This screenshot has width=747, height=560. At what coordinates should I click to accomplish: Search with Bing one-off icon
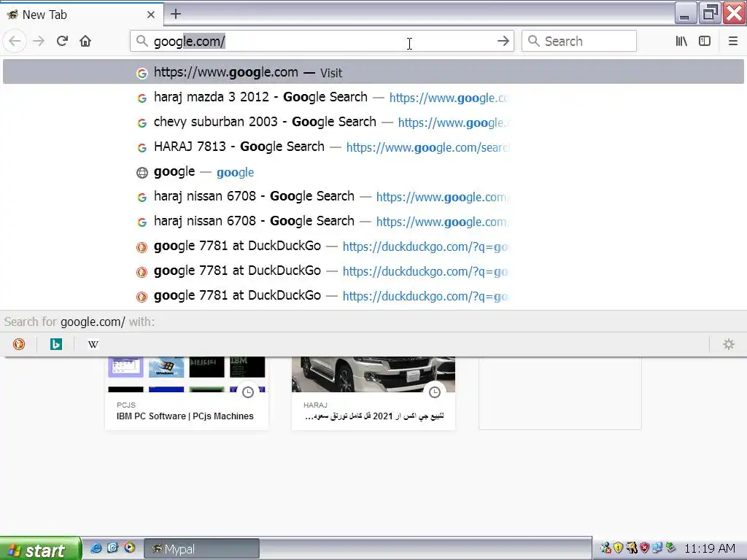pos(55,344)
